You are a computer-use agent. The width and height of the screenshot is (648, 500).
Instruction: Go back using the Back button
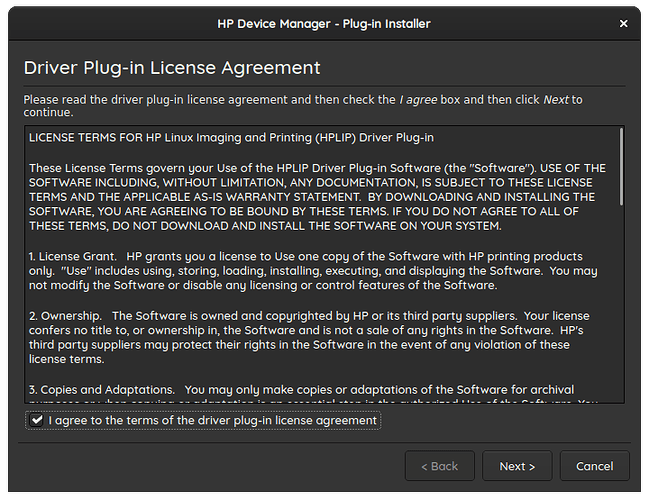tap(439, 466)
